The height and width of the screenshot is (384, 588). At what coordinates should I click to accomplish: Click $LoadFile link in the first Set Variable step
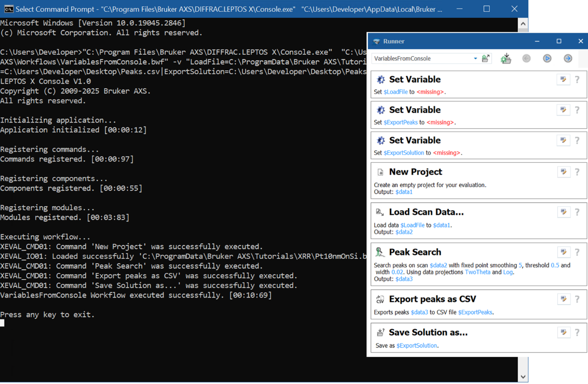pos(396,92)
